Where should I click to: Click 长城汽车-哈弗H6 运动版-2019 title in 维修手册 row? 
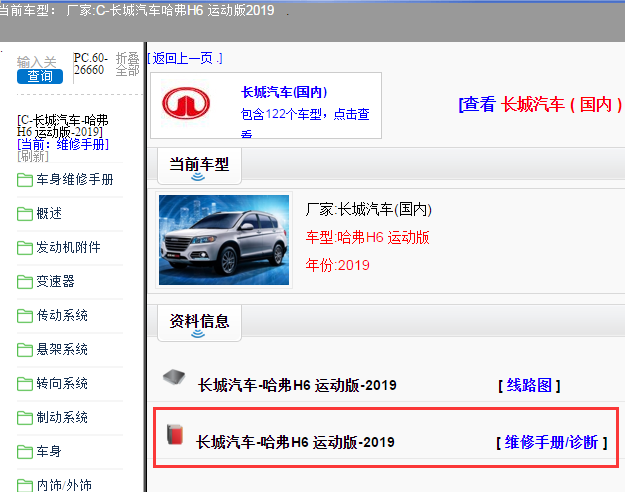tap(295, 442)
